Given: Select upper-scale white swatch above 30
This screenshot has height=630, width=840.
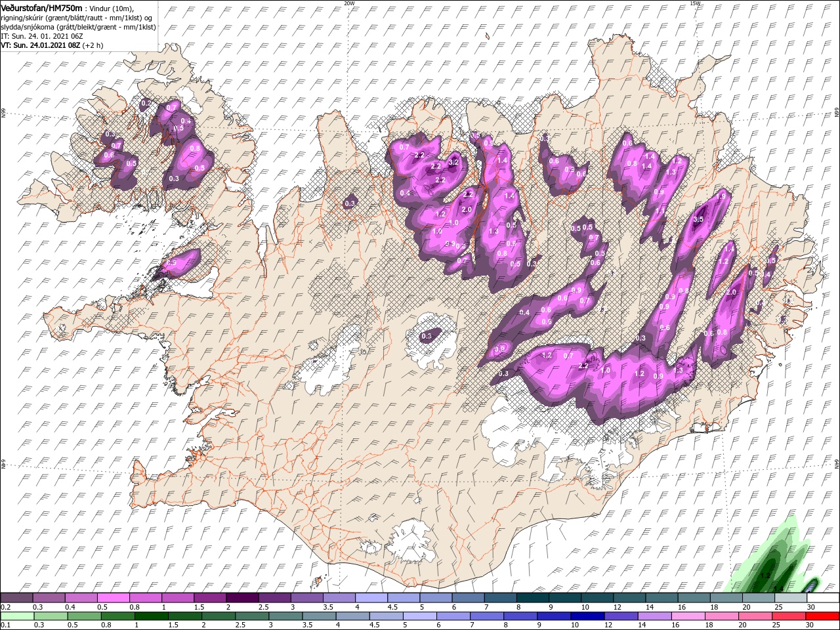Looking at the screenshot, I should (x=823, y=598).
